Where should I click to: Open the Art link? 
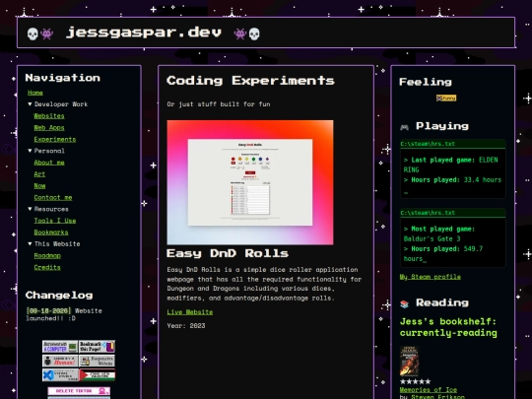pyautogui.click(x=39, y=174)
